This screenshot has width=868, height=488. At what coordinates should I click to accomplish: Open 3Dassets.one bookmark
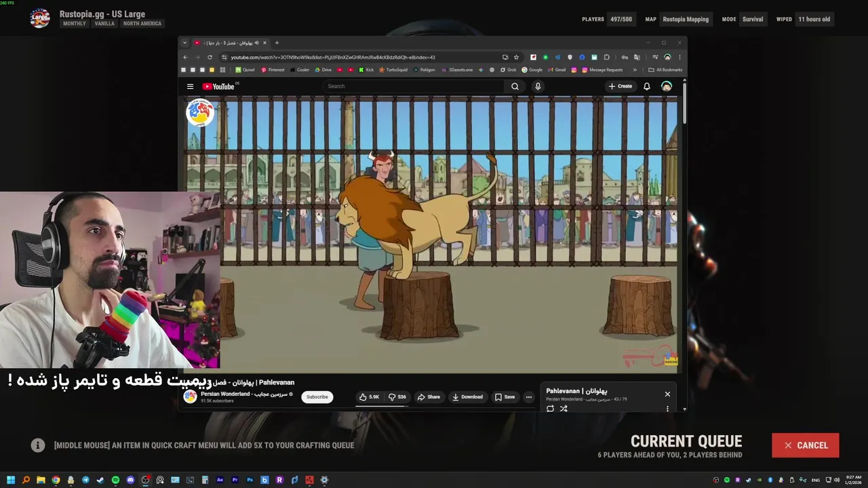pyautogui.click(x=457, y=70)
